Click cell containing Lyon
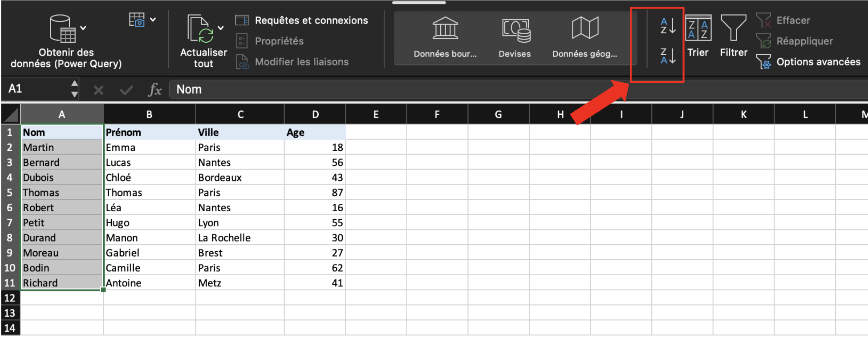The width and height of the screenshot is (868, 338). pyautogui.click(x=240, y=223)
